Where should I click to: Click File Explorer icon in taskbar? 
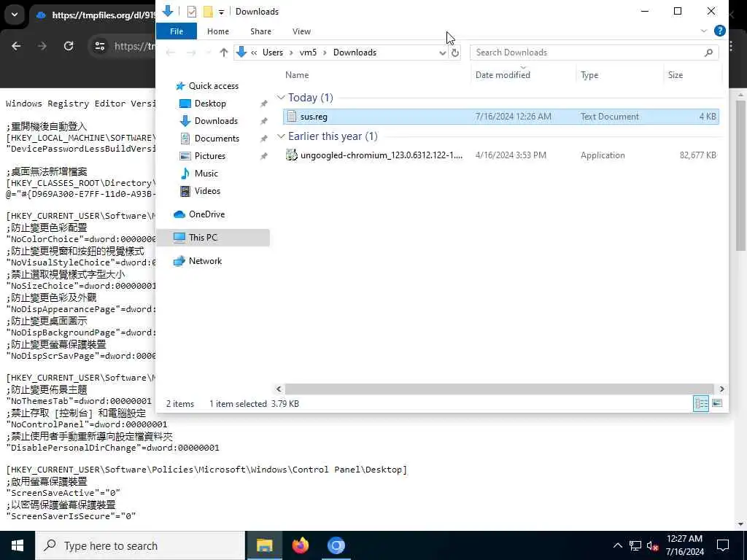pyautogui.click(x=264, y=545)
